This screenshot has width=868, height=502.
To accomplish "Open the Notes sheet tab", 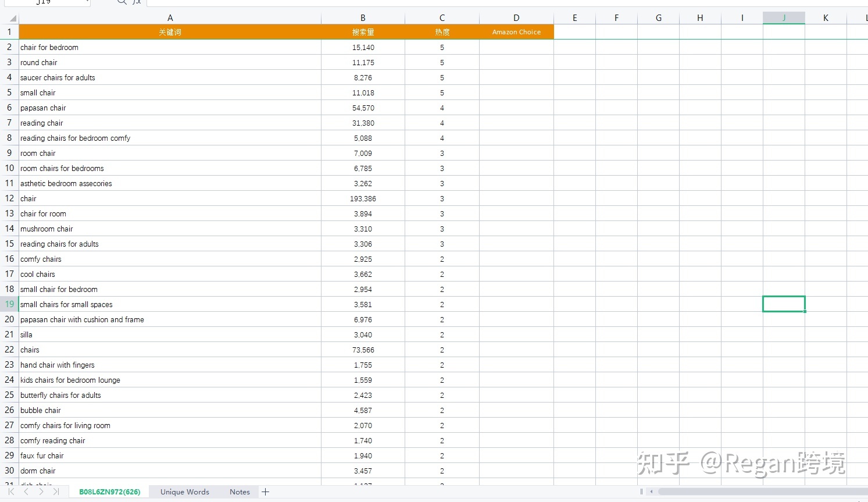I will (x=240, y=492).
